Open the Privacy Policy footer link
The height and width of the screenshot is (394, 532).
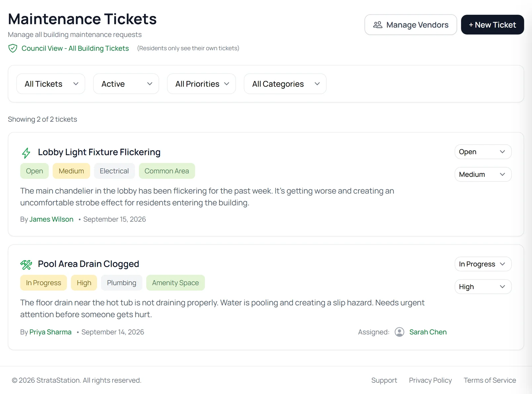click(430, 380)
